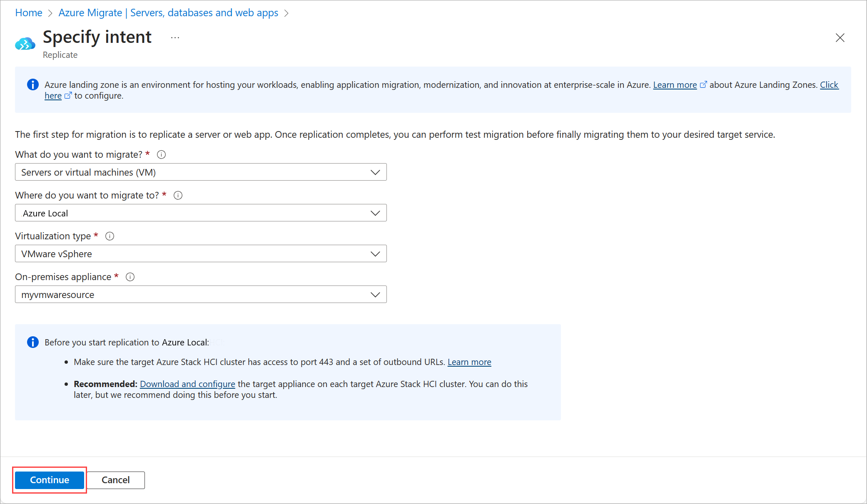
Task: Close the Specify intent pane
Action: (840, 38)
